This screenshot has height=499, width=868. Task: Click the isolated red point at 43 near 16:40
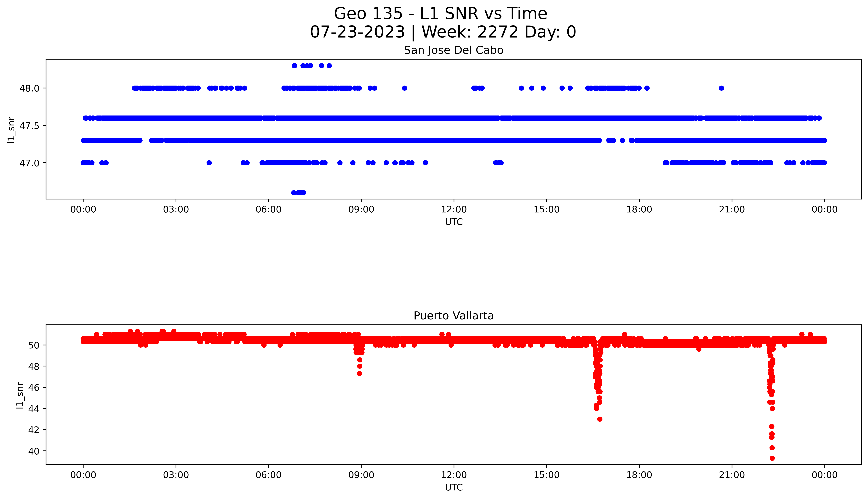click(599, 419)
